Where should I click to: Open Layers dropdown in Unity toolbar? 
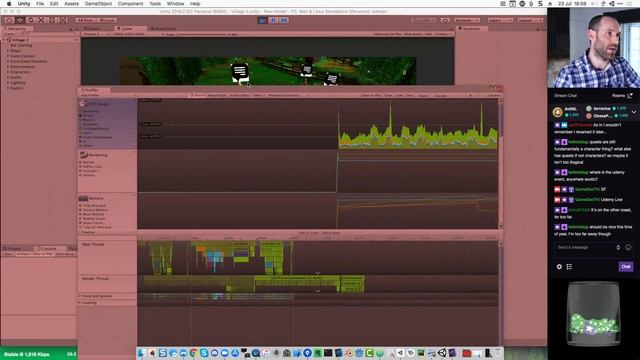[499, 20]
